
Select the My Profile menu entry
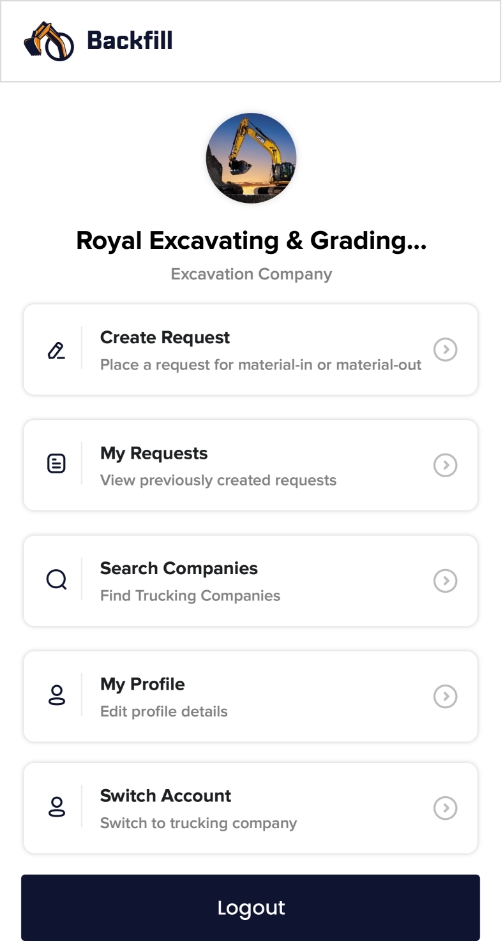point(250,696)
